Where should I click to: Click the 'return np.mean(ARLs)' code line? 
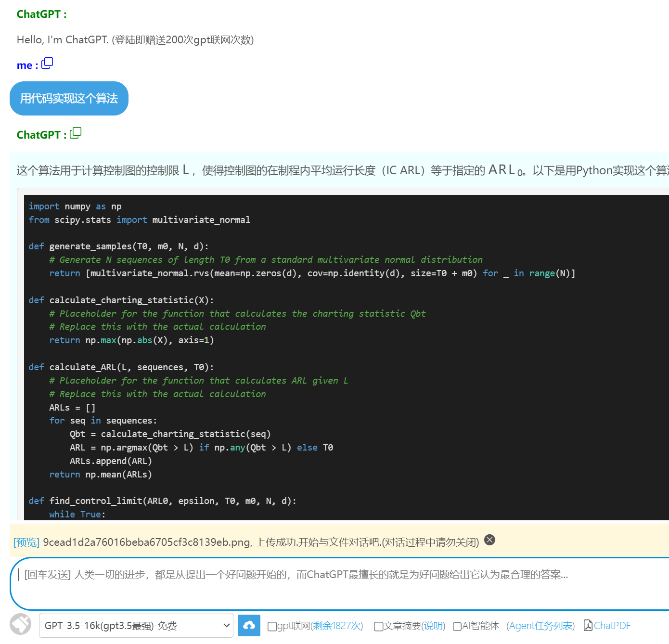(101, 474)
